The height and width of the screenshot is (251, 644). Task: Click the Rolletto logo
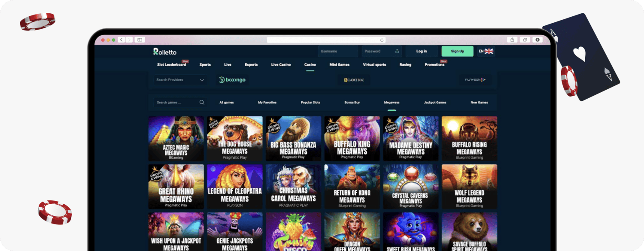point(165,51)
